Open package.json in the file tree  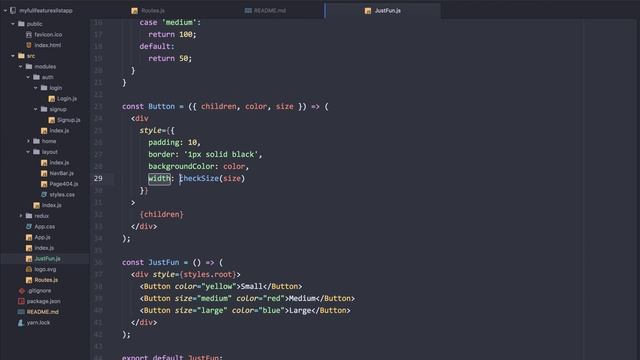point(44,301)
